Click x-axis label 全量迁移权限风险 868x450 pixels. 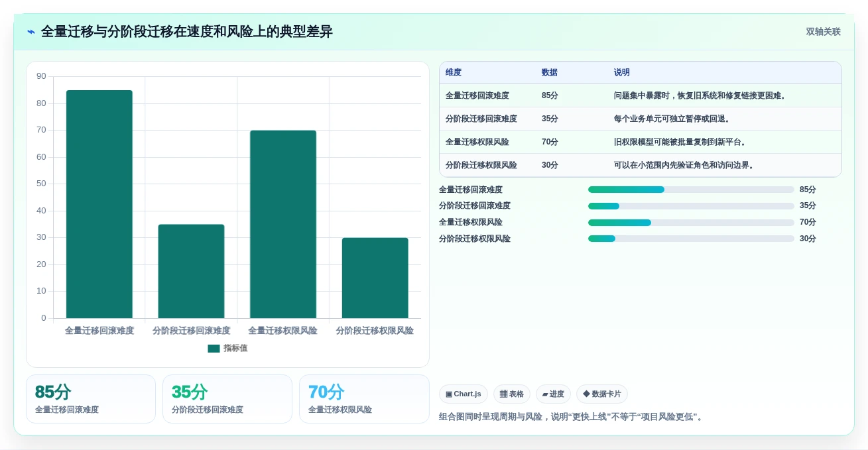click(x=283, y=331)
